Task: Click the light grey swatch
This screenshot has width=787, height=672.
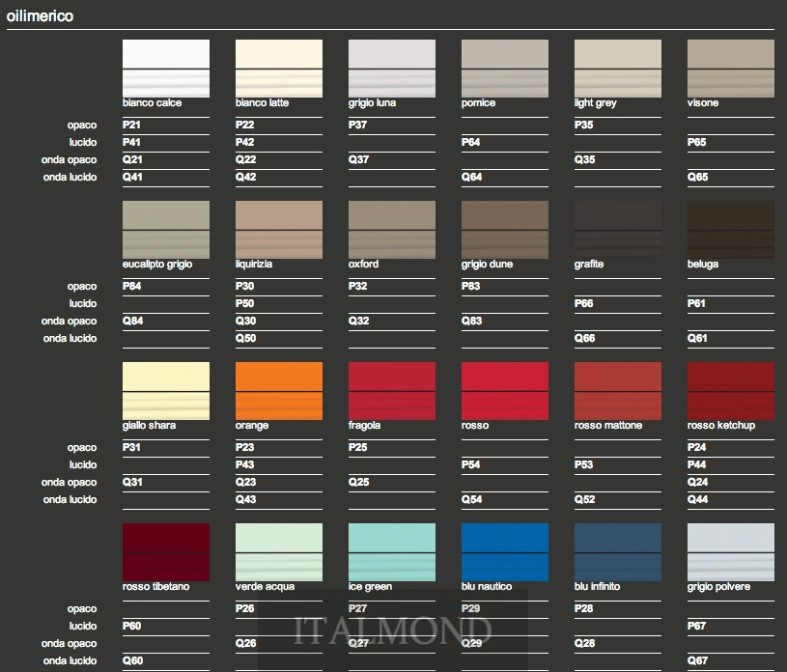Action: click(x=617, y=69)
